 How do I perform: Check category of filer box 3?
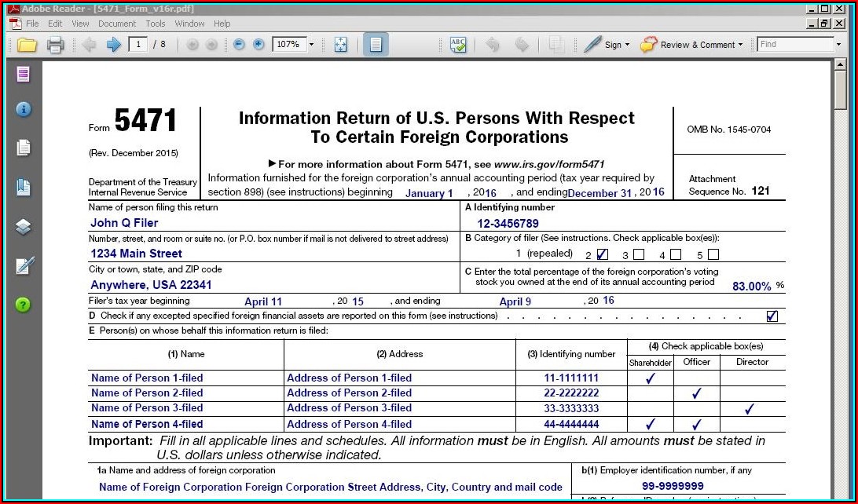(x=639, y=254)
